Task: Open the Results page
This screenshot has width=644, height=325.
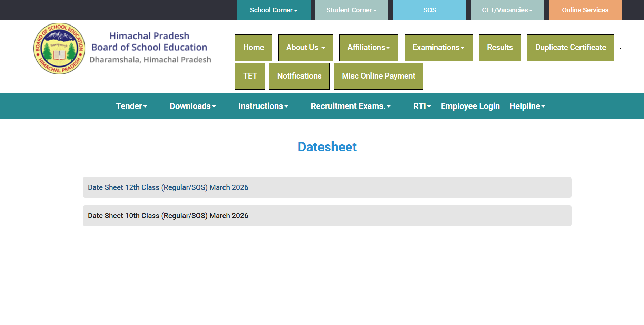Action: click(x=499, y=48)
